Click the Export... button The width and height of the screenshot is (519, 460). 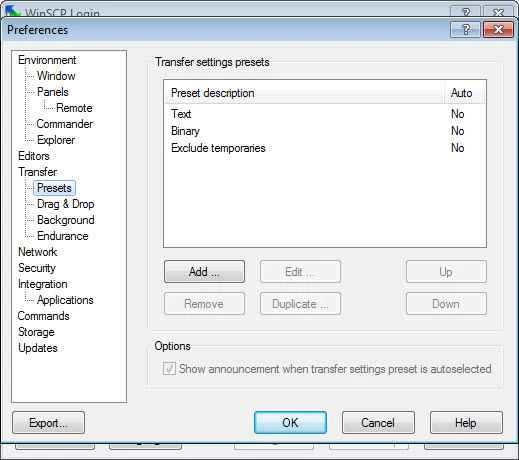(48, 423)
